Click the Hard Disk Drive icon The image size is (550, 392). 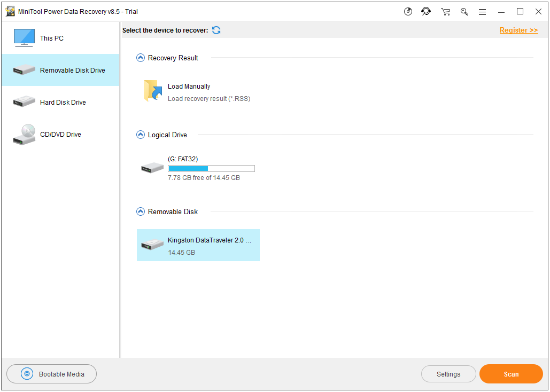pyautogui.click(x=24, y=101)
